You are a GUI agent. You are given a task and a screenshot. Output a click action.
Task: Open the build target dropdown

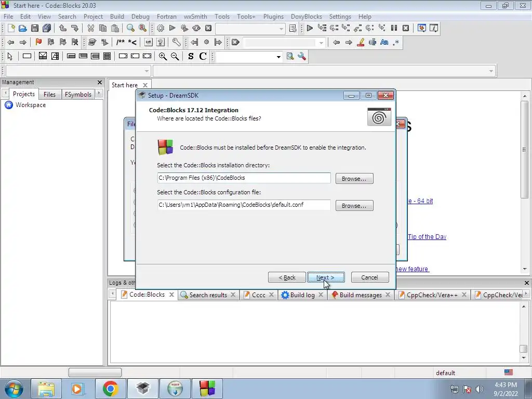281,29
